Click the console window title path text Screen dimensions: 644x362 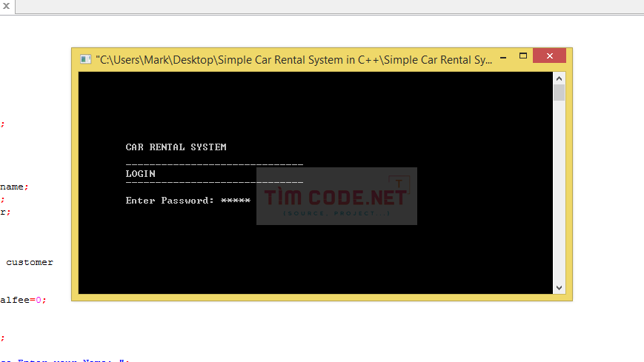(x=293, y=60)
